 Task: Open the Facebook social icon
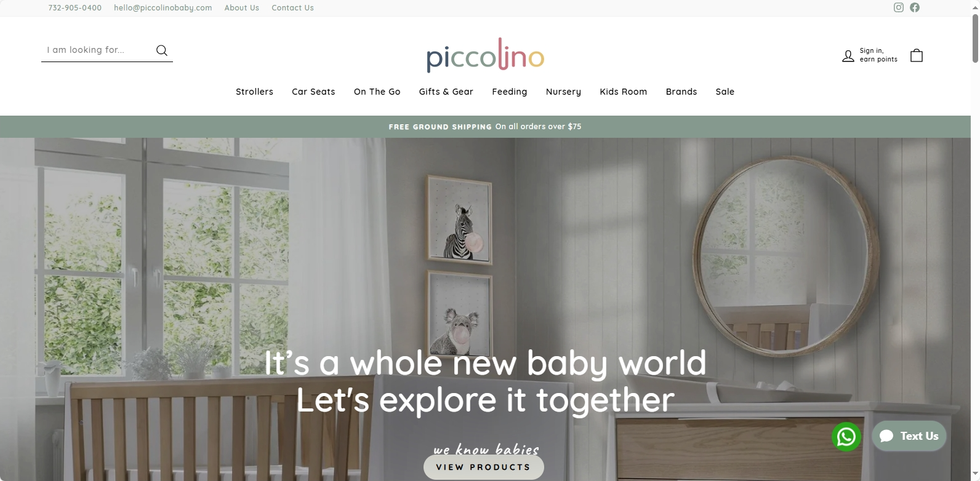point(915,7)
